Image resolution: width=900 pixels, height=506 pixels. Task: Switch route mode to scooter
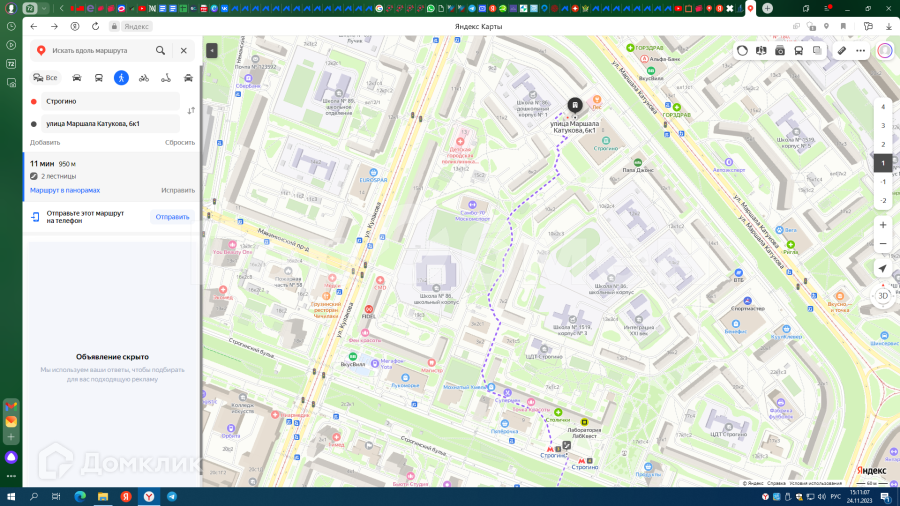[x=166, y=78]
